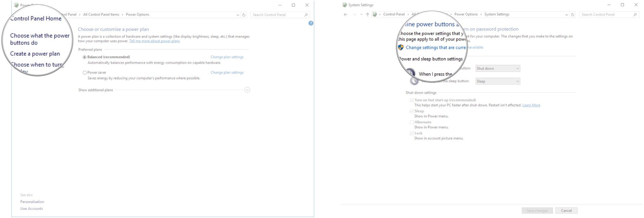Open the power button Shut down dropdown
Viewport: 644px width, 218px height.
498,69
